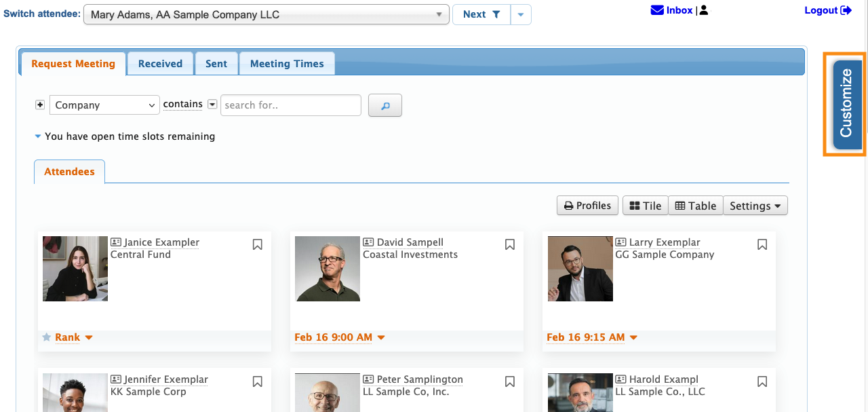The image size is (868, 412).
Task: Click the Logout arrow icon
Action: point(846,10)
